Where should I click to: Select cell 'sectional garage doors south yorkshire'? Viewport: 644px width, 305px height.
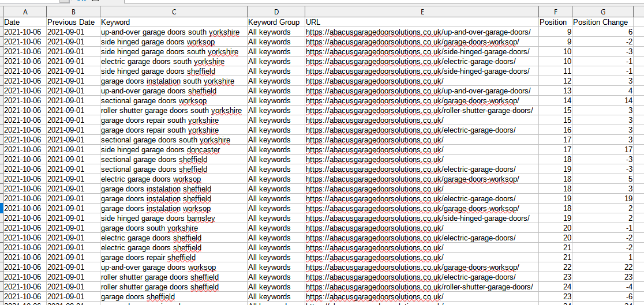[174, 140]
